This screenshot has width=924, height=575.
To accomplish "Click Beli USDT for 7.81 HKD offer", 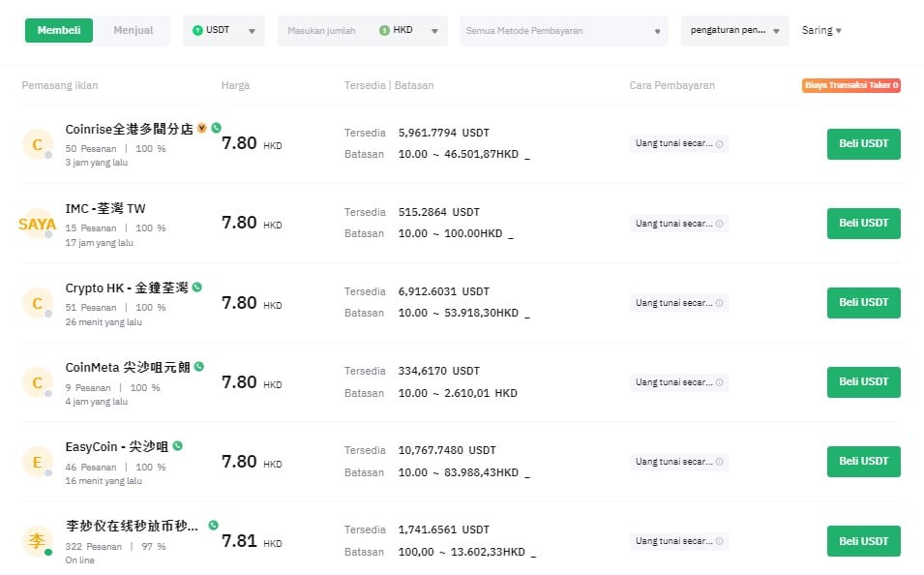I will click(863, 540).
